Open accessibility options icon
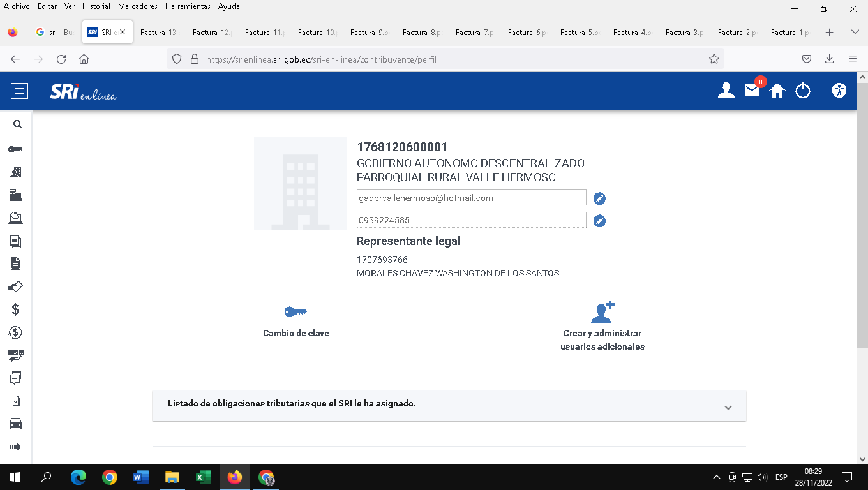The width and height of the screenshot is (868, 490). coord(839,91)
